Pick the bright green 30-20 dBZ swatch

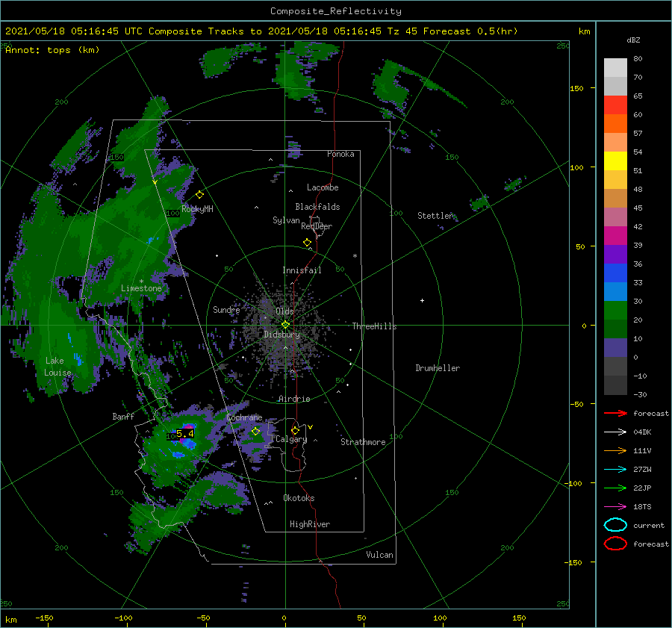pyautogui.click(x=615, y=311)
